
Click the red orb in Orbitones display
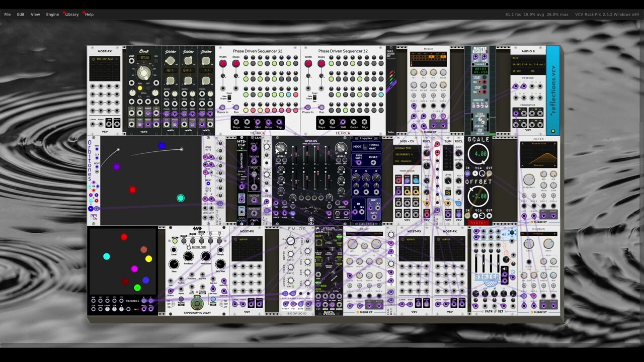[132, 190]
